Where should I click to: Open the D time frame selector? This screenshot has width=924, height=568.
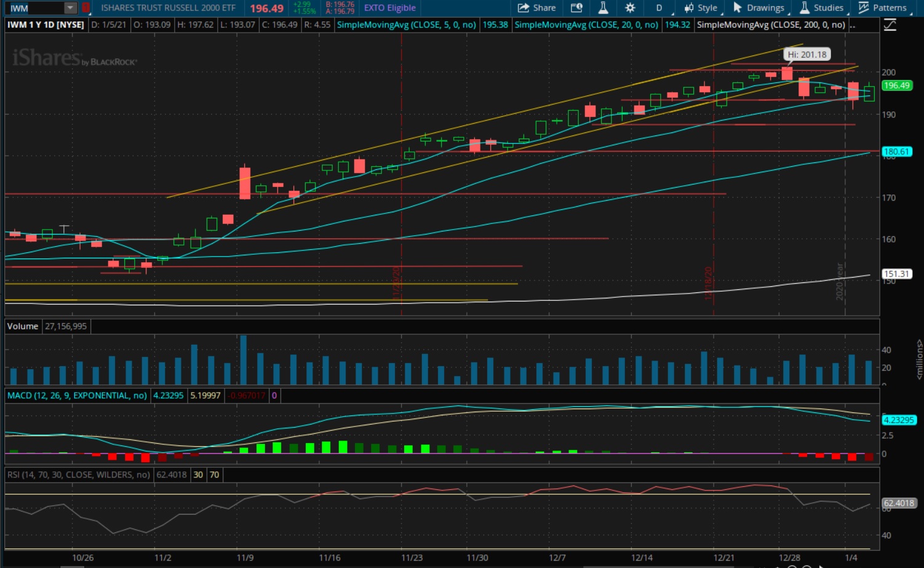point(659,8)
